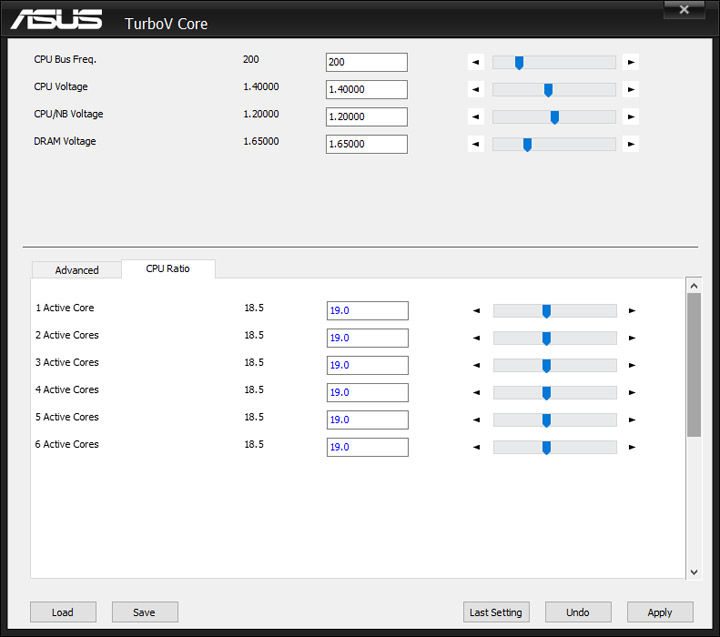Focus the 3 Active Cores ratio field
This screenshot has height=637, width=720.
367,365
